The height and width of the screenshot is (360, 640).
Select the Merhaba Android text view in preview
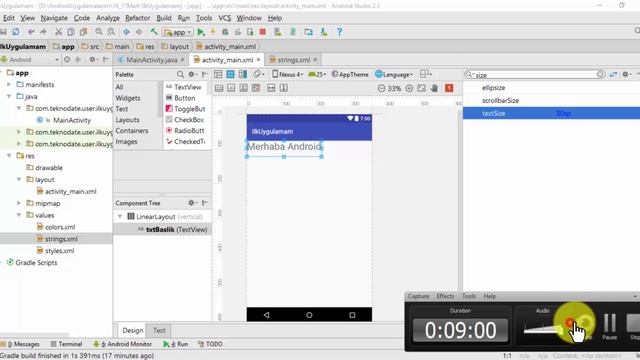pyautogui.click(x=284, y=147)
